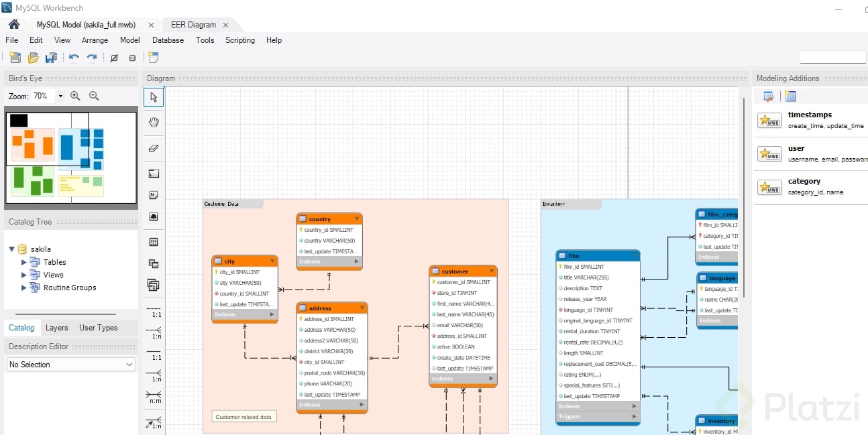
Task: Save the model with floppy disk icon
Action: point(51,58)
